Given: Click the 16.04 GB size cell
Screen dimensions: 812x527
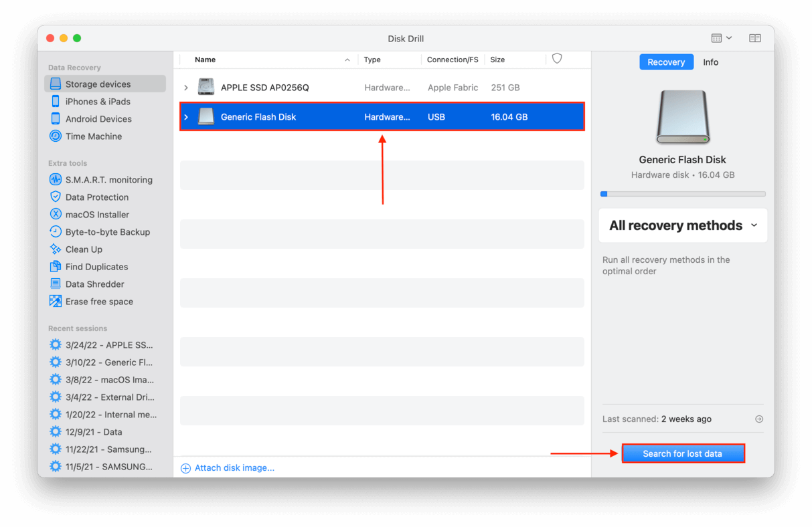Looking at the screenshot, I should pos(509,117).
